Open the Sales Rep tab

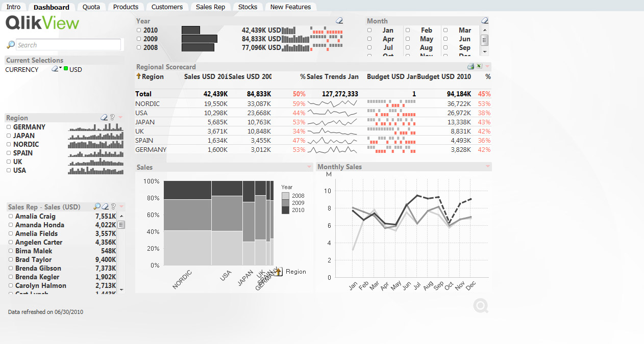click(211, 7)
